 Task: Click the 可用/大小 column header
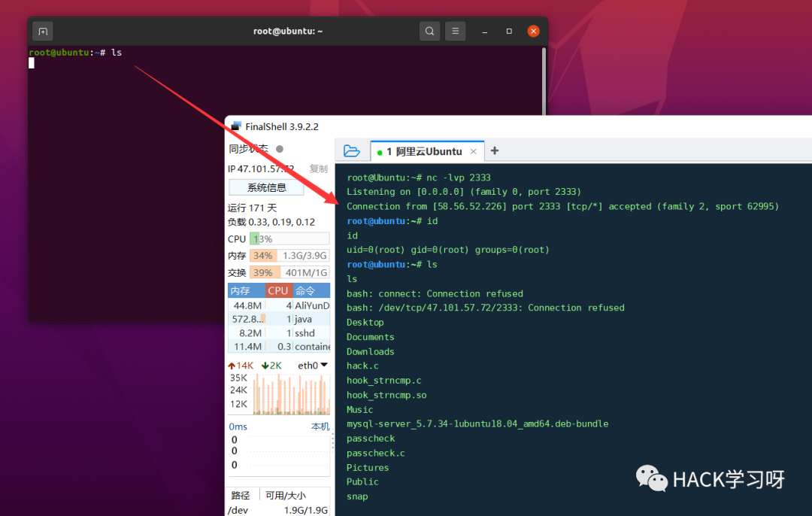coord(286,495)
